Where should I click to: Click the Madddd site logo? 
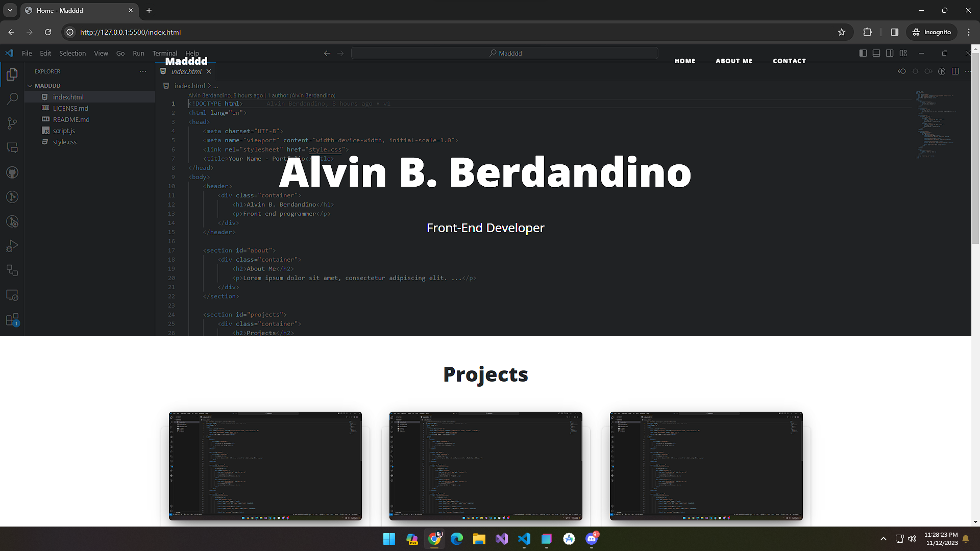click(x=186, y=61)
